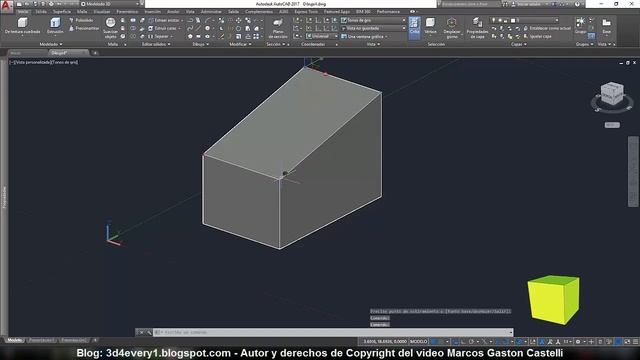This screenshot has height=360, width=640.
Task: Switch to the Performance ribbon tab
Action: (388, 12)
